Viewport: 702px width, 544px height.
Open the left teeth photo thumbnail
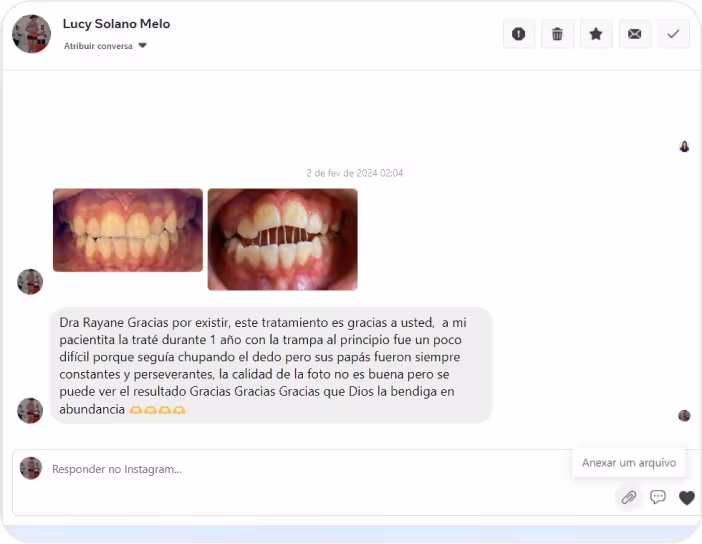tap(128, 230)
